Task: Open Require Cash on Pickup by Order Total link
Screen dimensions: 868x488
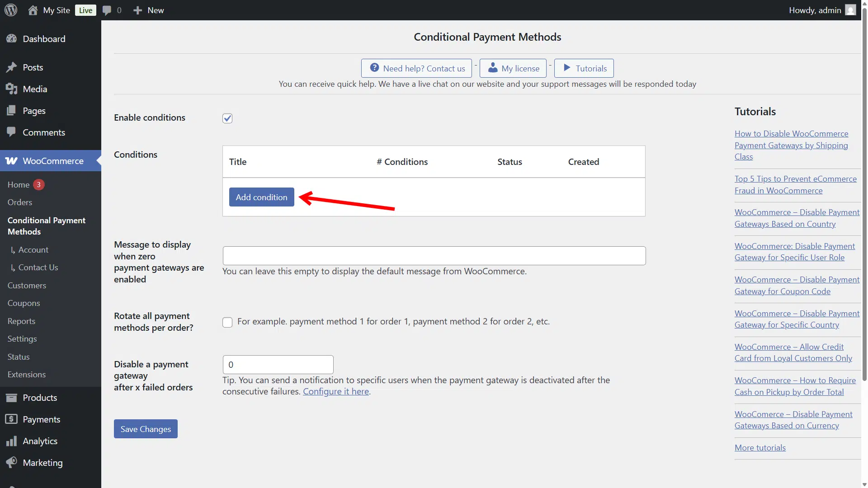Action: click(x=795, y=386)
